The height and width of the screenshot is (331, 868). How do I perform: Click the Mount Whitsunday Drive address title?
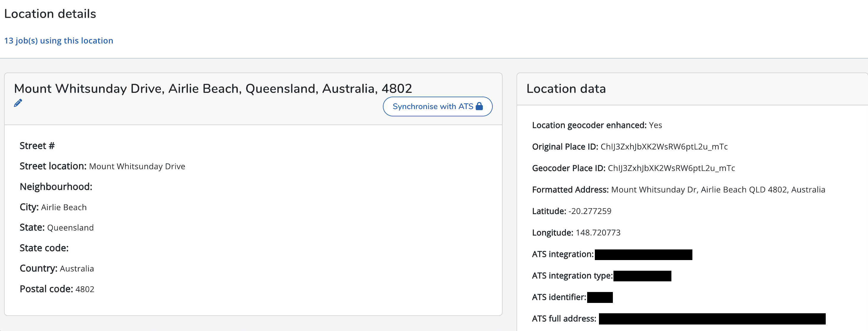pos(213,89)
